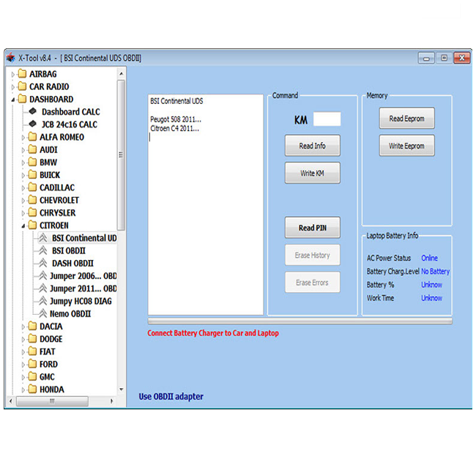Click the DODGE folder icon
476x476 pixels.
coord(32,339)
